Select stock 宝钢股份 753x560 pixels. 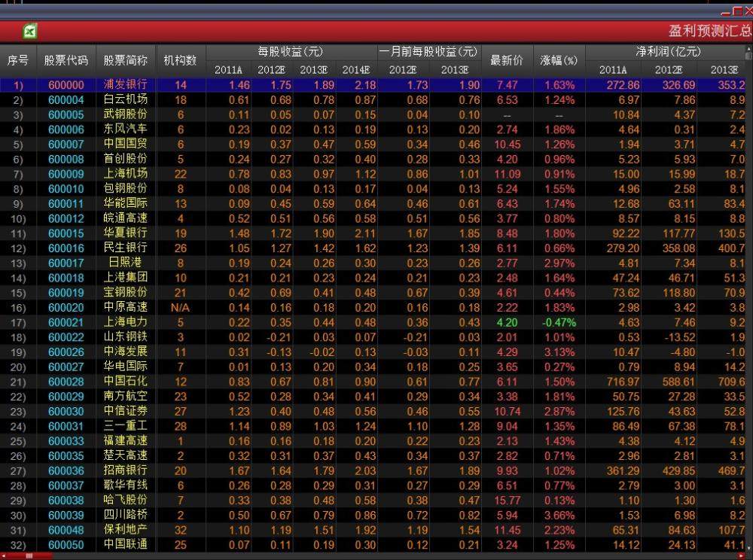[x=125, y=293]
